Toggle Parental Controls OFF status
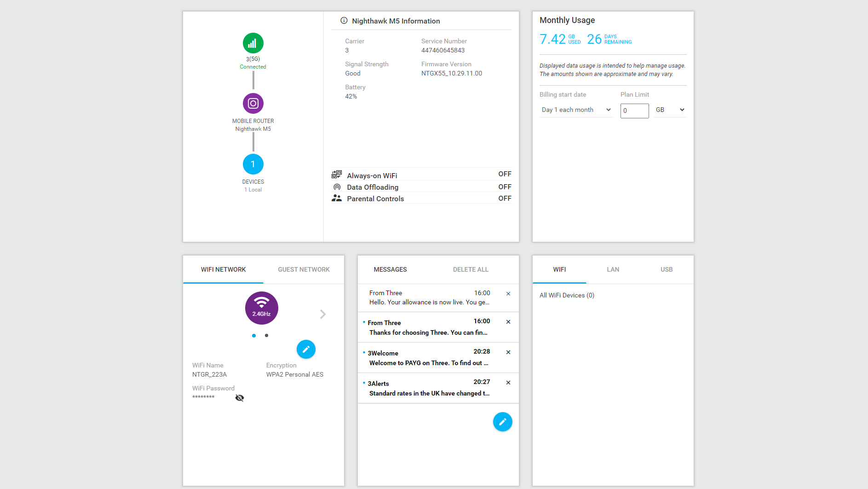The width and height of the screenshot is (868, 489). coord(505,198)
